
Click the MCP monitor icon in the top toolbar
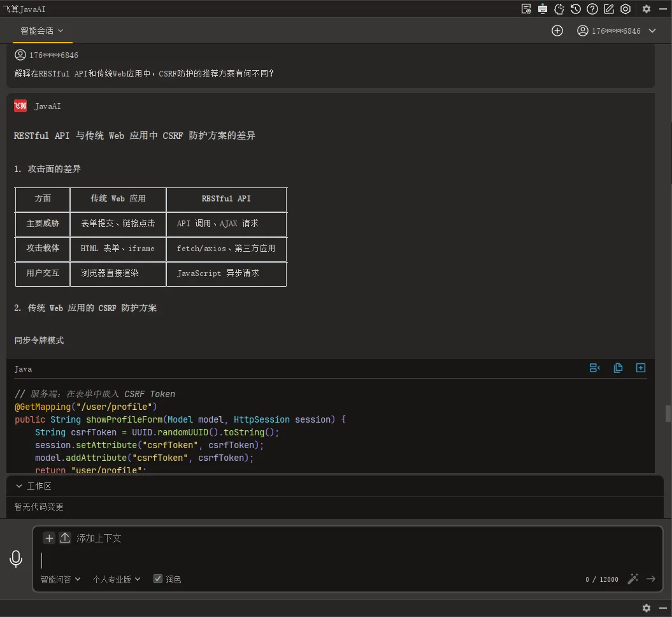point(543,9)
